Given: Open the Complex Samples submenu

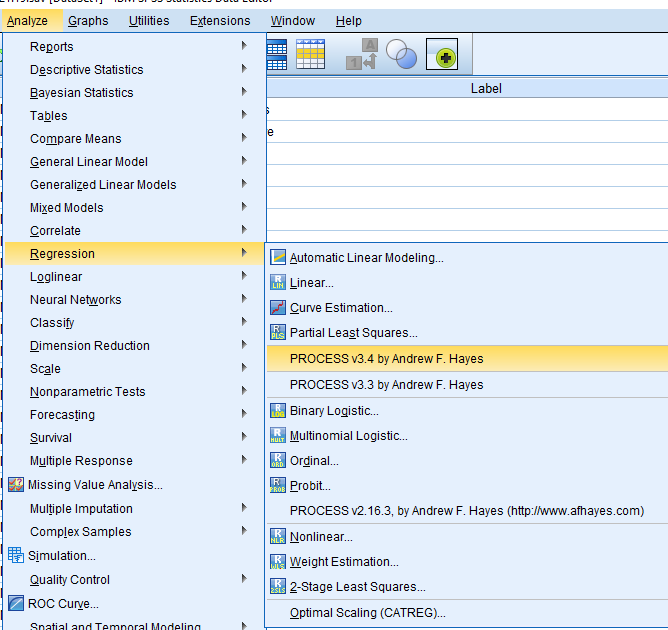Looking at the screenshot, I should point(135,532).
